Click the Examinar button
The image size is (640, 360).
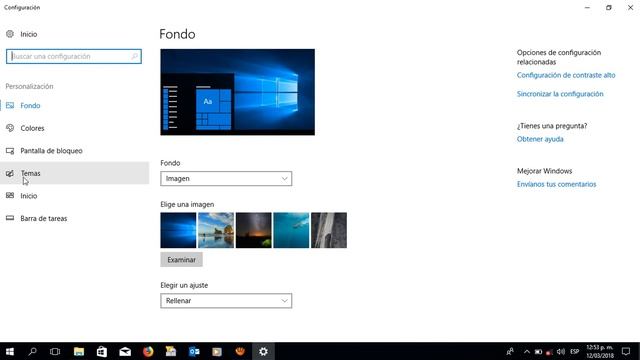(181, 260)
